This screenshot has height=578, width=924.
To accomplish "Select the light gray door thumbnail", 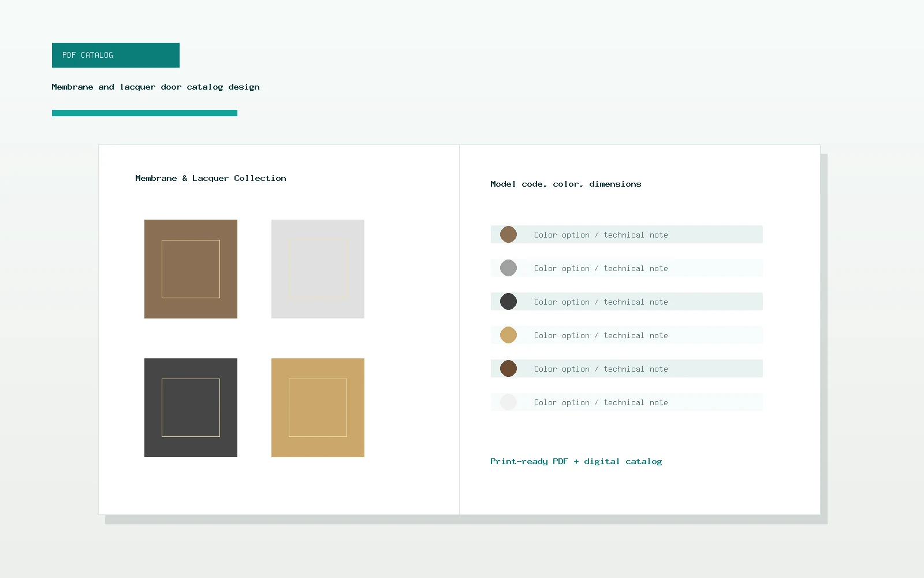I will click(x=318, y=269).
